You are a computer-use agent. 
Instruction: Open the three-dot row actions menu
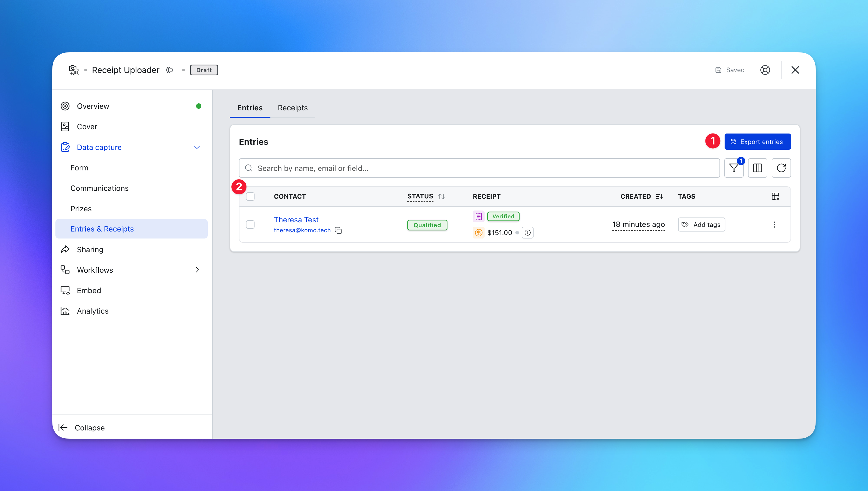pyautogui.click(x=774, y=225)
